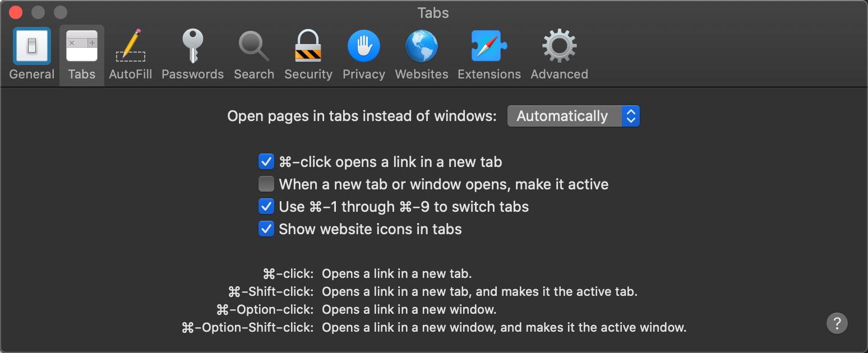Disable Command-click opens a link in new tab
This screenshot has height=353, width=868.
(266, 161)
